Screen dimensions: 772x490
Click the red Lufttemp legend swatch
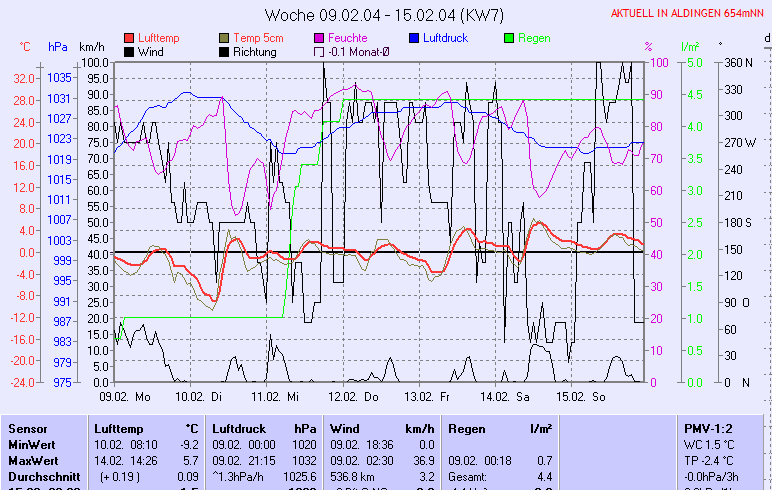click(130, 38)
